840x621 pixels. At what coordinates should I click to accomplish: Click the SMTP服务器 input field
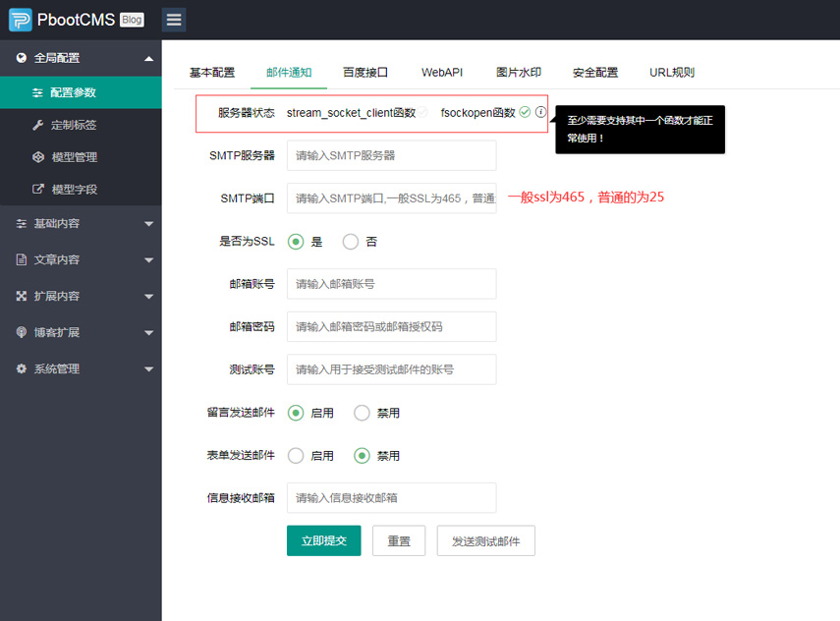pos(391,155)
